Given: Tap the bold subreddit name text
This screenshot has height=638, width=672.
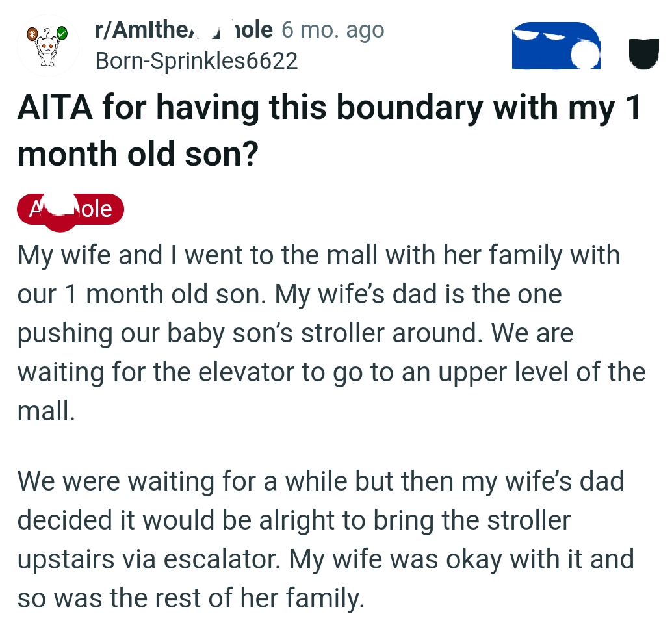Looking at the screenshot, I should coord(182,29).
